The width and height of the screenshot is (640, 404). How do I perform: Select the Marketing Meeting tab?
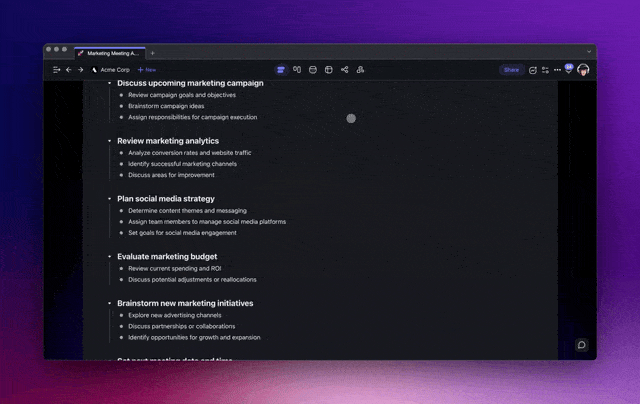coord(110,53)
